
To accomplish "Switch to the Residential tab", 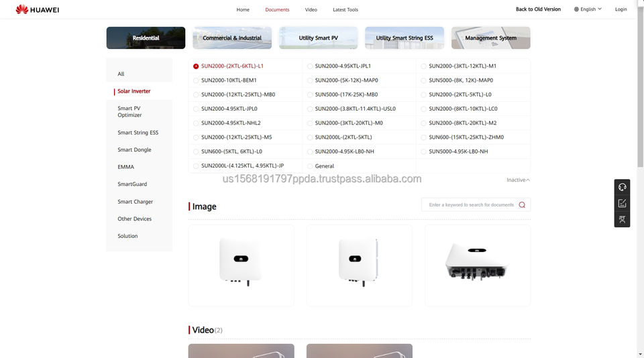I will tap(146, 38).
